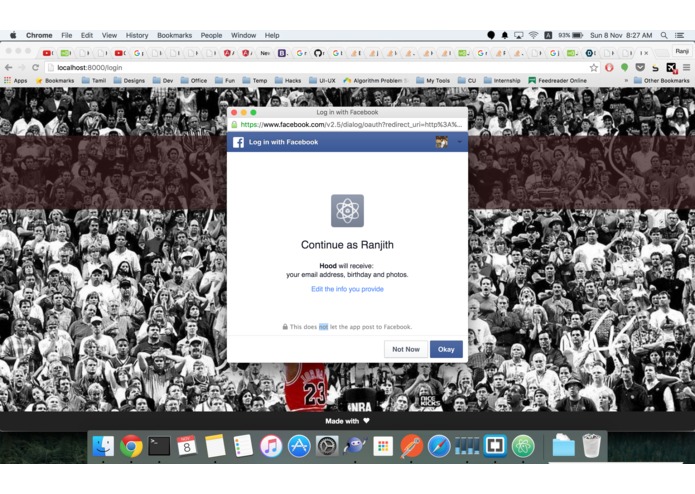This screenshot has height=494, width=695.
Task: Click the browser Forward arrow
Action: point(22,67)
